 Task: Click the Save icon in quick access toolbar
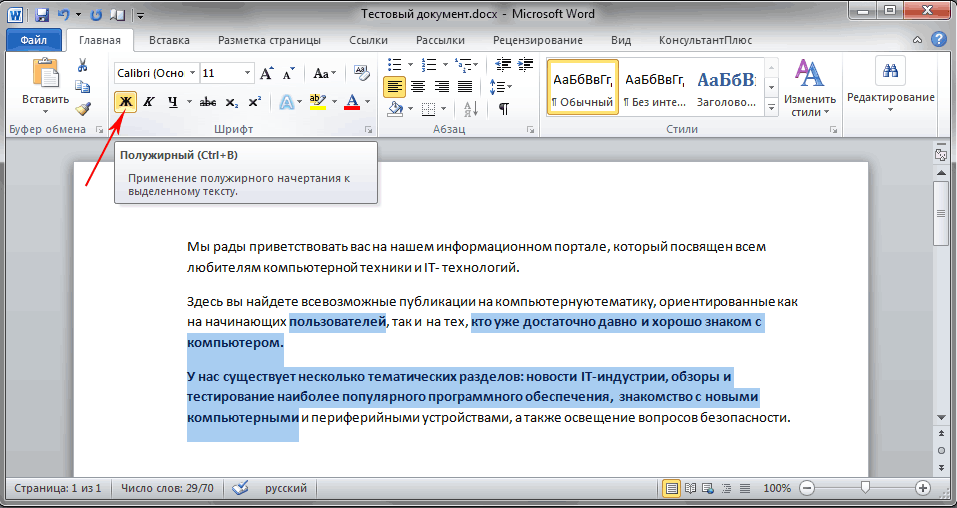[42, 15]
